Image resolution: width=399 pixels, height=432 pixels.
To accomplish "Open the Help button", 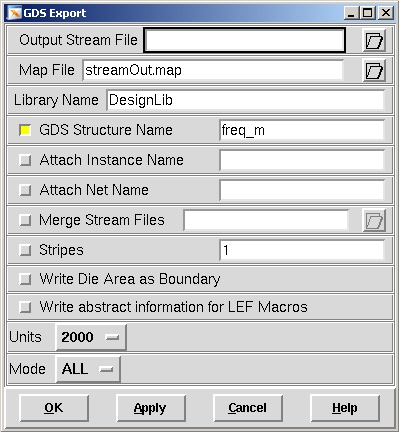I will [x=345, y=408].
